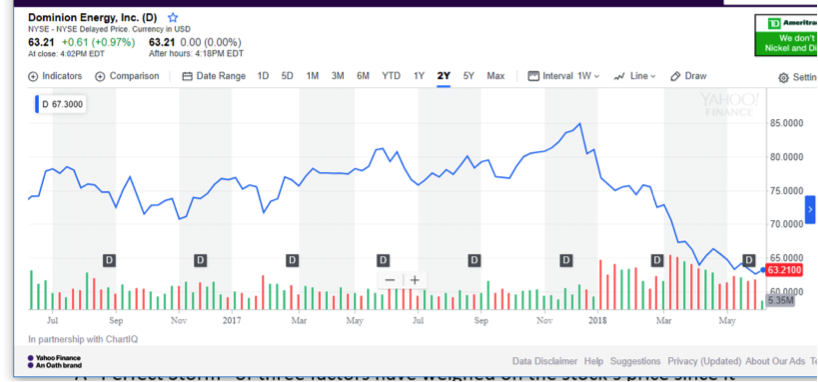Open chart Settings gear icon

(x=784, y=78)
